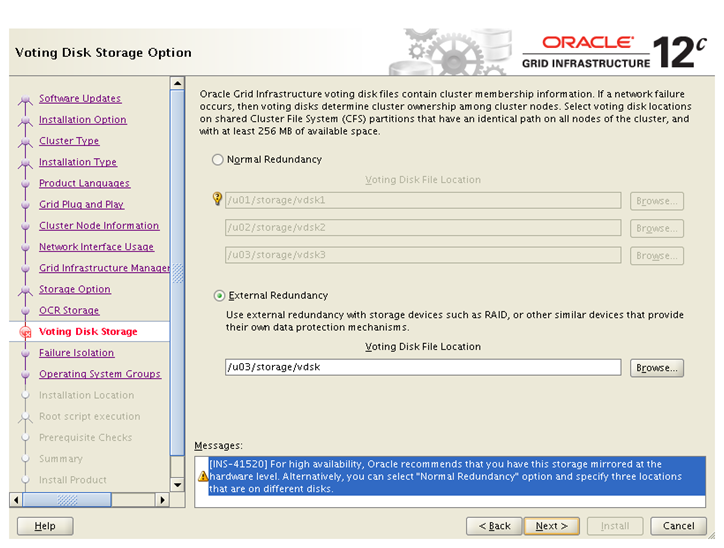Screen dimensions: 724x548
Task: Go to the Failure Isolation step
Action: tap(76, 353)
